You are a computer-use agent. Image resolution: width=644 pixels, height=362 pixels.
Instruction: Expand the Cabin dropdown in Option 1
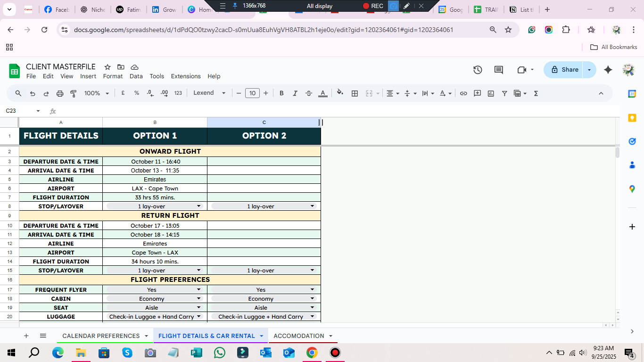click(198, 299)
